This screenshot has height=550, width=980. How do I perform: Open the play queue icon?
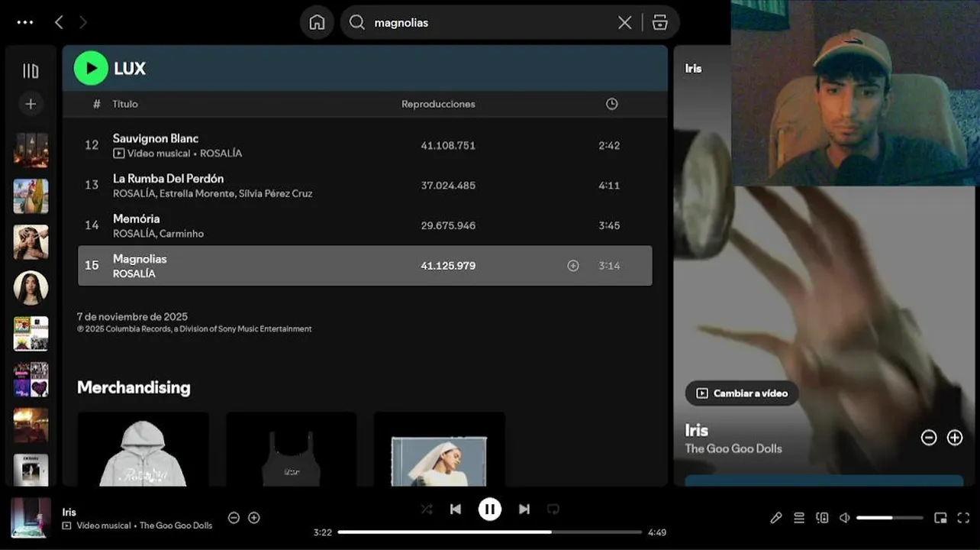point(799,518)
